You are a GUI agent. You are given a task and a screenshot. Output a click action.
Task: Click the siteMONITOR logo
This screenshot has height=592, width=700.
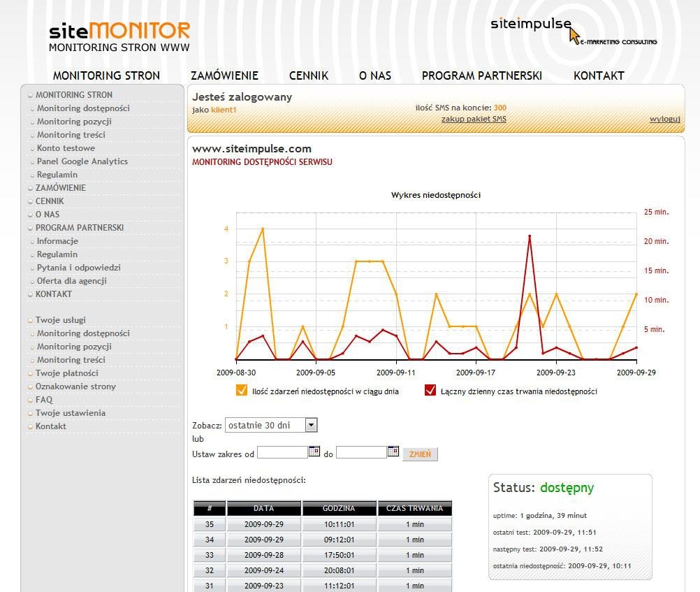pos(119,37)
